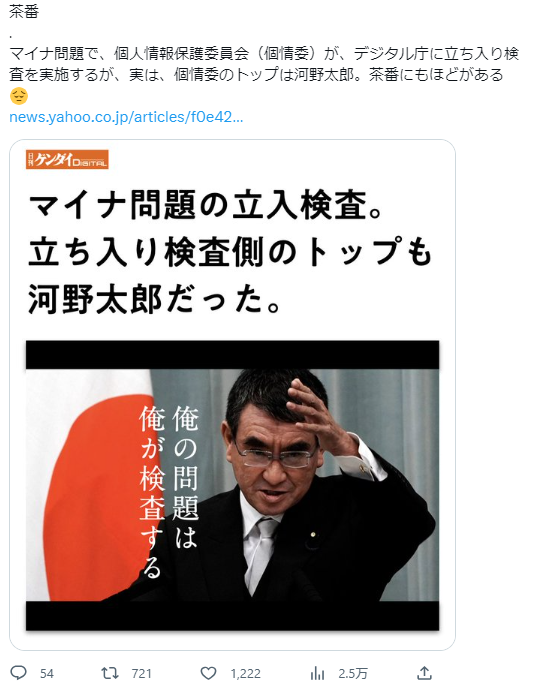Click the Japanese flag in the photo
The height and width of the screenshot is (686, 535).
pos(94,485)
